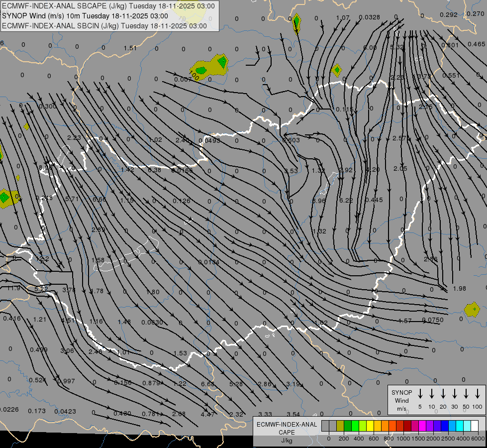Select the ECMWF-INDEX-ANAL SBCIN title line
The height and width of the screenshot is (448, 487).
coord(104,25)
